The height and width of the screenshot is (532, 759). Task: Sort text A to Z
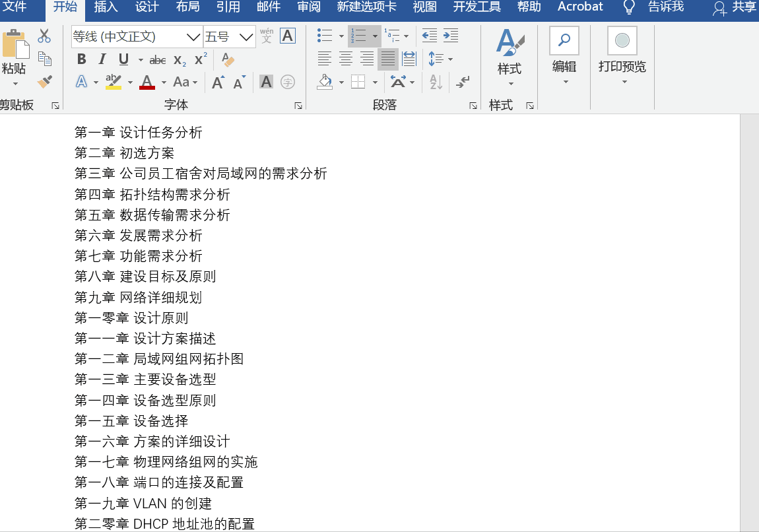436,82
